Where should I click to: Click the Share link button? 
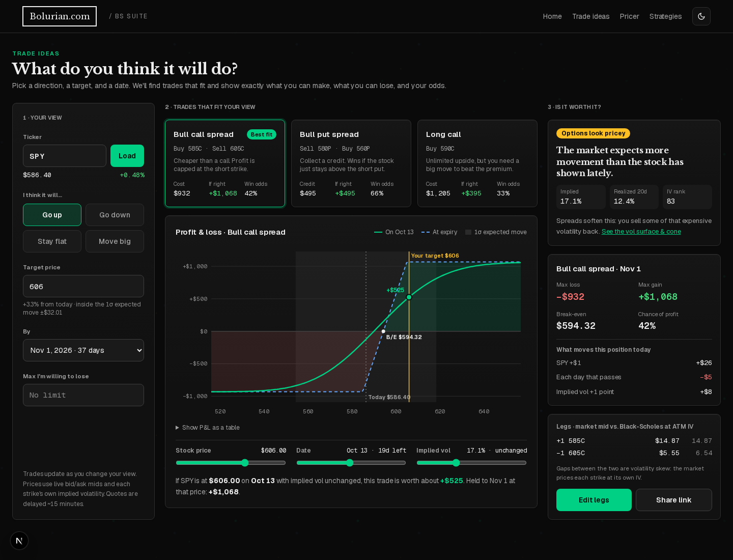(674, 500)
